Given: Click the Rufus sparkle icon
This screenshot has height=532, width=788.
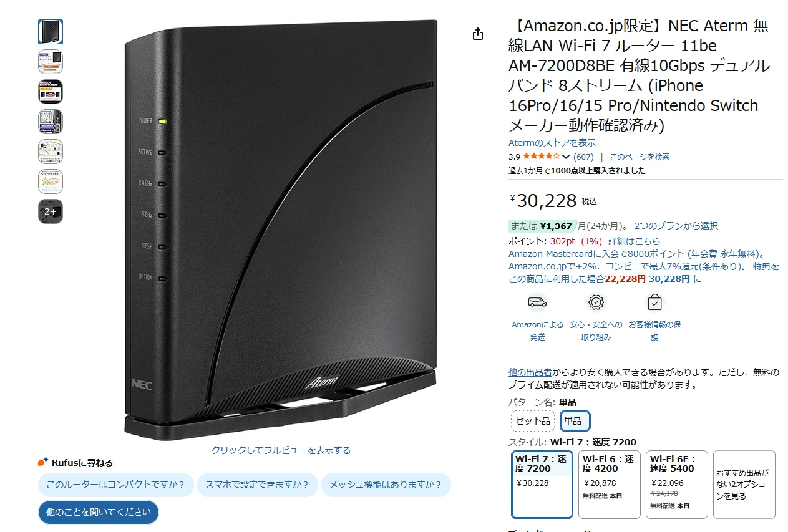Looking at the screenshot, I should tap(43, 462).
